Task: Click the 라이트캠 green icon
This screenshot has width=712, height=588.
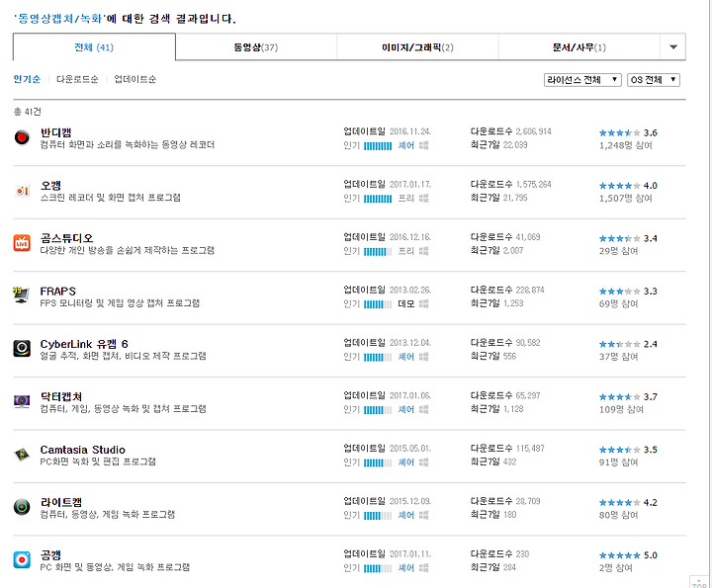Action: pos(22,507)
